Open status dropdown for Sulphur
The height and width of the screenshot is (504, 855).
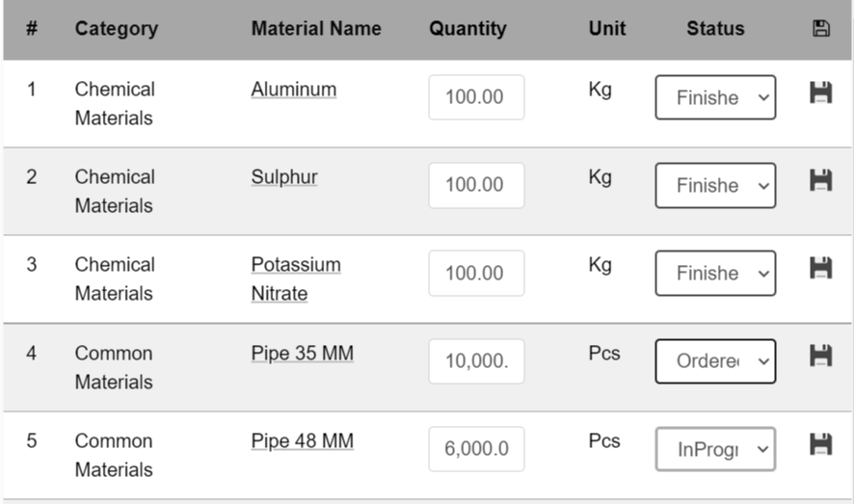click(715, 185)
